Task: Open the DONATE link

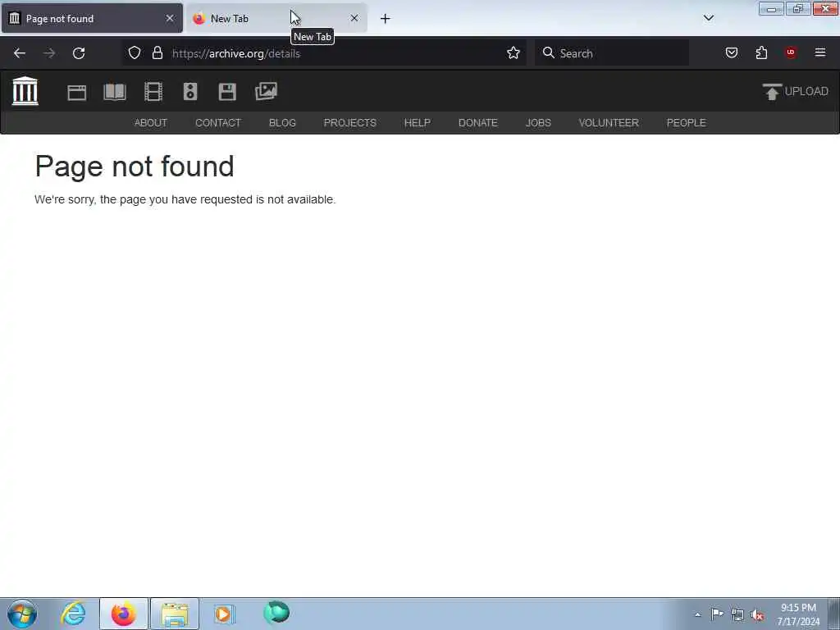Action: pyautogui.click(x=478, y=123)
